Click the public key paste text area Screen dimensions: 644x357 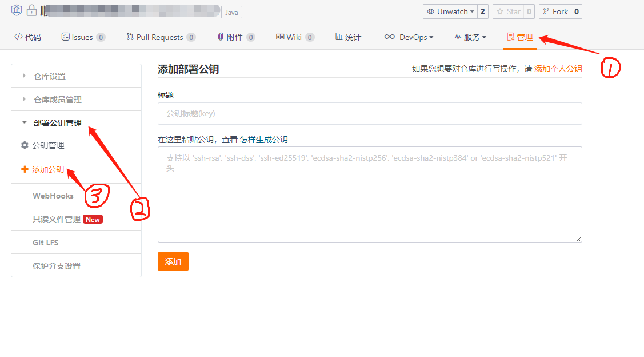click(x=370, y=195)
